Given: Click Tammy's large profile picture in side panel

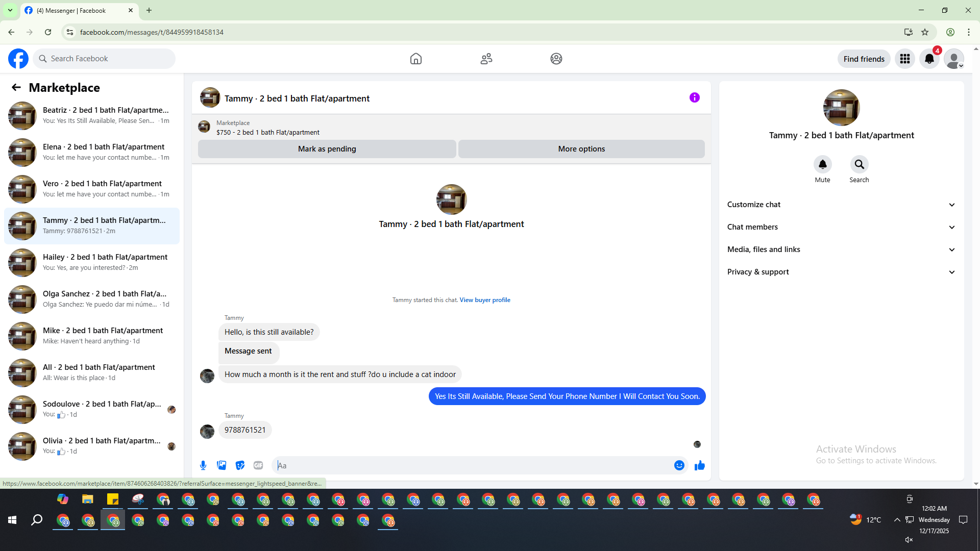Looking at the screenshot, I should [x=842, y=108].
